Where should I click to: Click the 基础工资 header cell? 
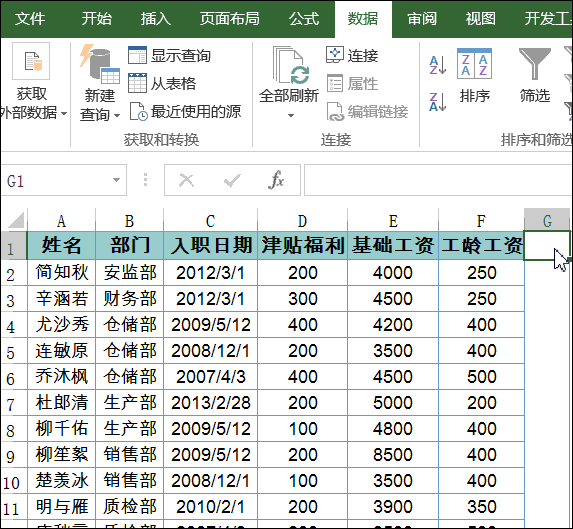[393, 245]
